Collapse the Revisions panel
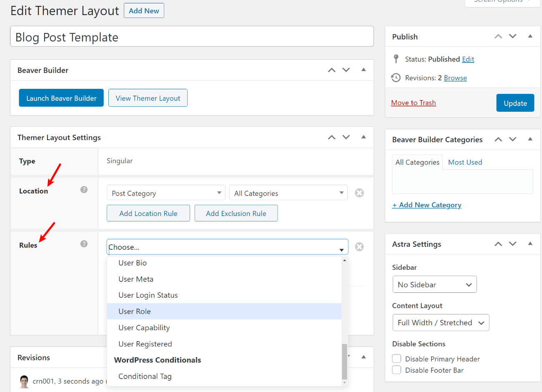 point(364,357)
